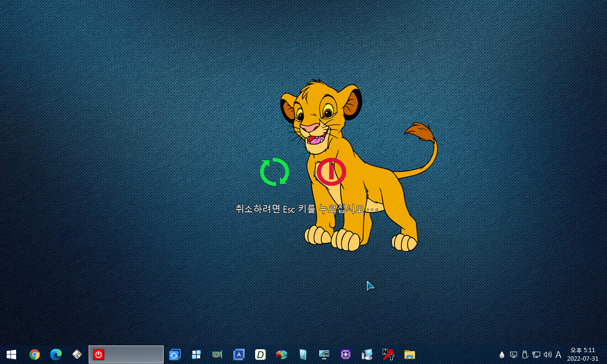Open the colorful disk partition taskbar app
This screenshot has height=364, width=607.
click(x=282, y=355)
